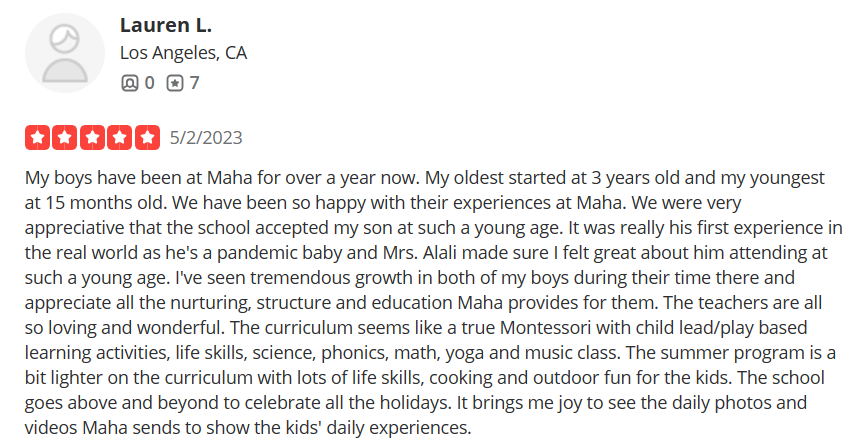The image size is (860, 447).
Task: Click the Los Angeles, CA location text
Action: [183, 53]
